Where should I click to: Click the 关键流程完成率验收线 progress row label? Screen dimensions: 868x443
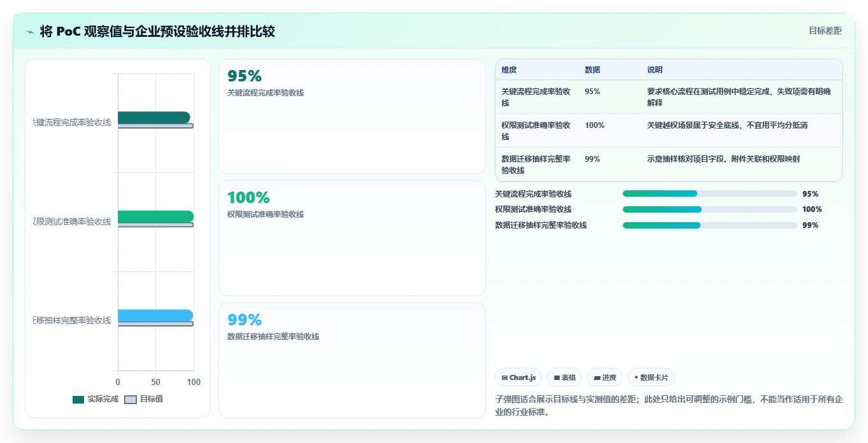click(x=533, y=193)
